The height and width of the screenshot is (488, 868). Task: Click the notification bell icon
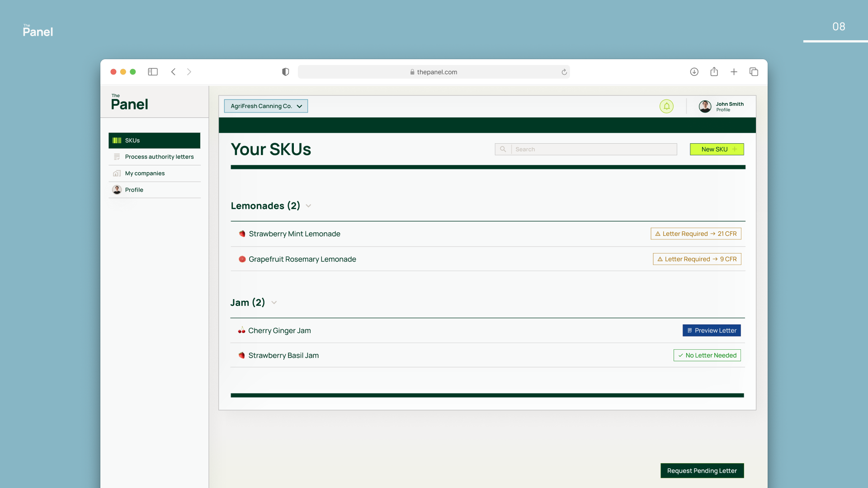pyautogui.click(x=666, y=106)
